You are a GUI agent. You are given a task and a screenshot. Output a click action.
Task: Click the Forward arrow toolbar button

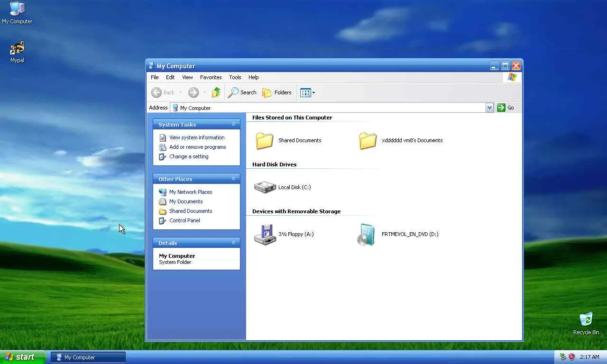tap(193, 92)
